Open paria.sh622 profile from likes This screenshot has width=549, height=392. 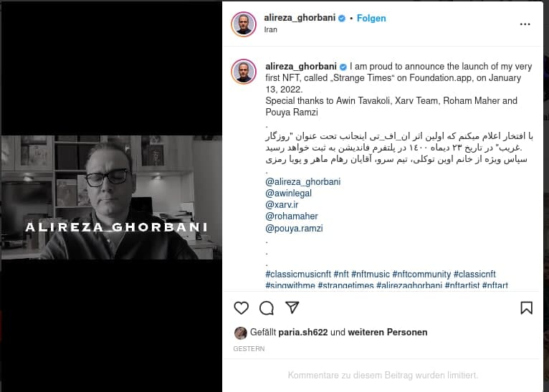tap(303, 332)
